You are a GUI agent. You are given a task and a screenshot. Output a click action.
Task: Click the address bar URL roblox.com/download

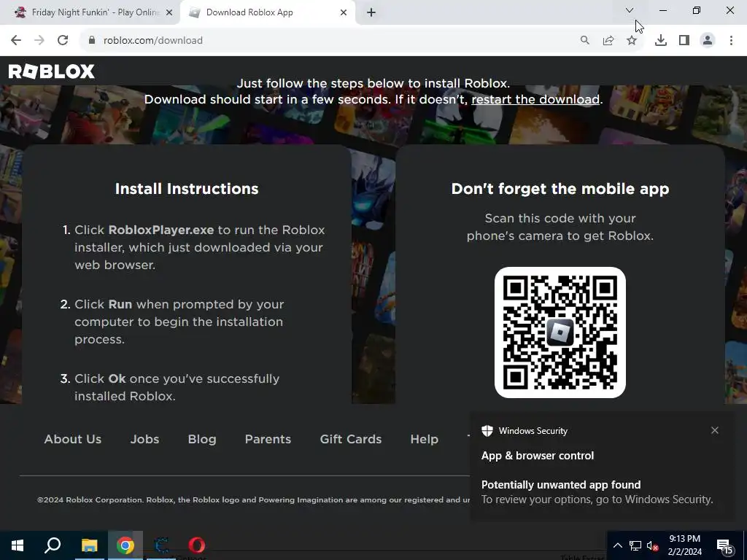153,41
